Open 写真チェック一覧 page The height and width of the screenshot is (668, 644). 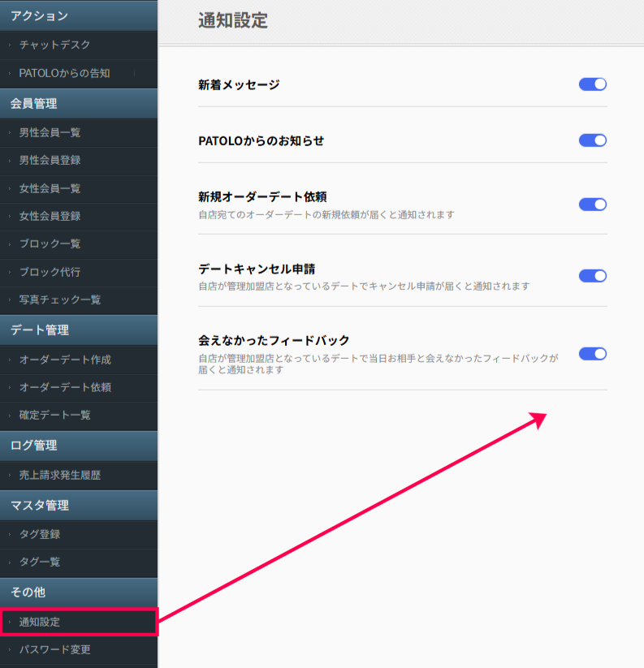coord(59,300)
